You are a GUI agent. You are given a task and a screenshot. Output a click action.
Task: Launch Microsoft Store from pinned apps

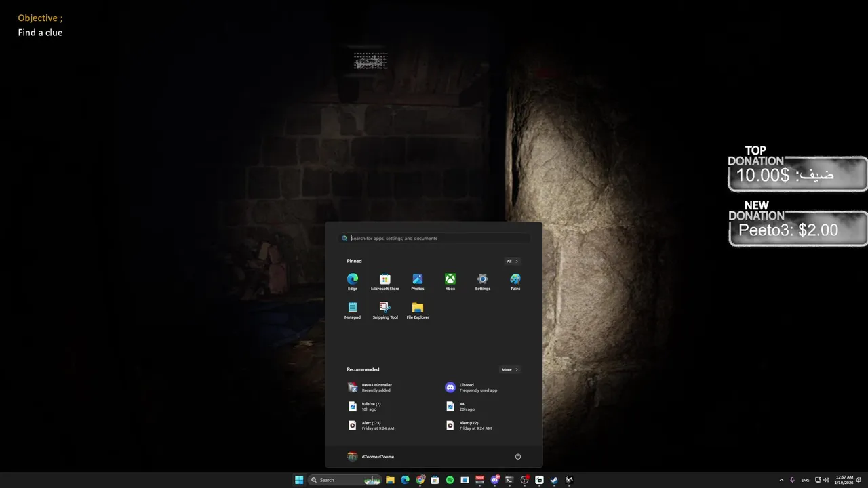(385, 282)
